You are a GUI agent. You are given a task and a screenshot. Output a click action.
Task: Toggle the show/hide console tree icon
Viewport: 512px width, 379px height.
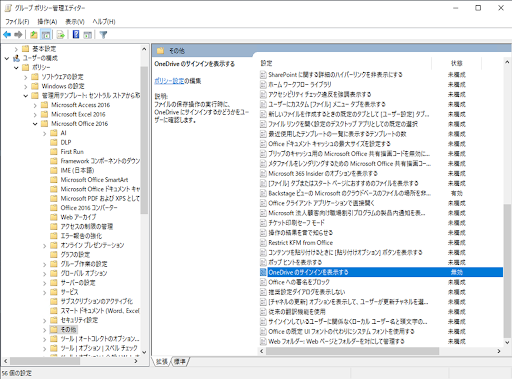tap(46, 34)
